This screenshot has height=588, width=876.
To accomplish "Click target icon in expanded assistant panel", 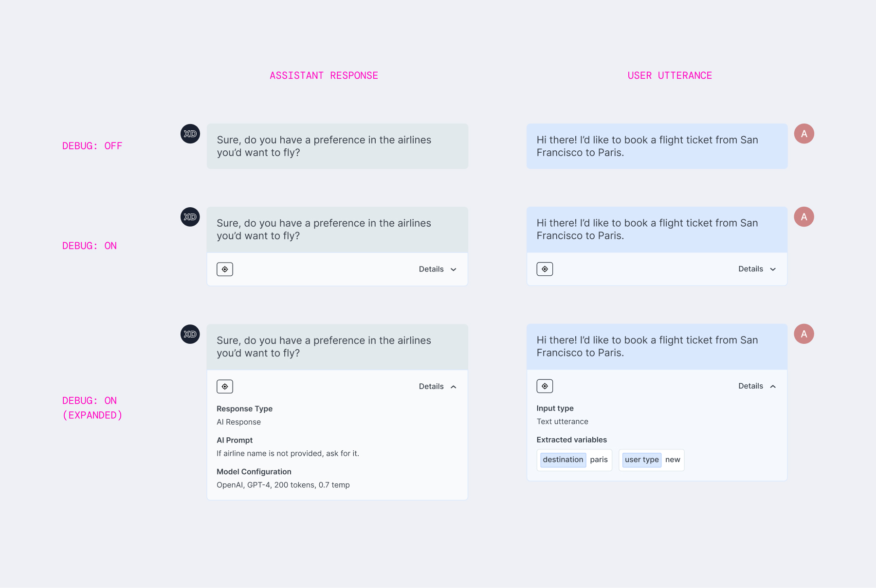I will point(225,387).
